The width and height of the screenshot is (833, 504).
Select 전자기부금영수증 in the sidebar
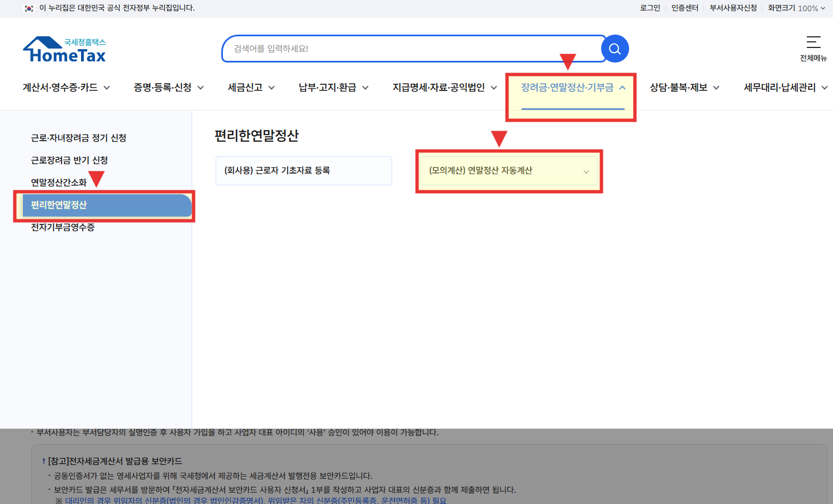tap(63, 227)
